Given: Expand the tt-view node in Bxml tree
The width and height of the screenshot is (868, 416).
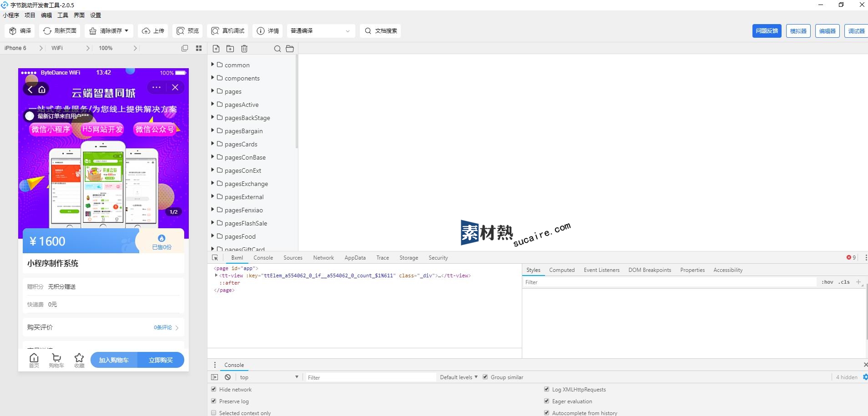Looking at the screenshot, I should (x=216, y=276).
